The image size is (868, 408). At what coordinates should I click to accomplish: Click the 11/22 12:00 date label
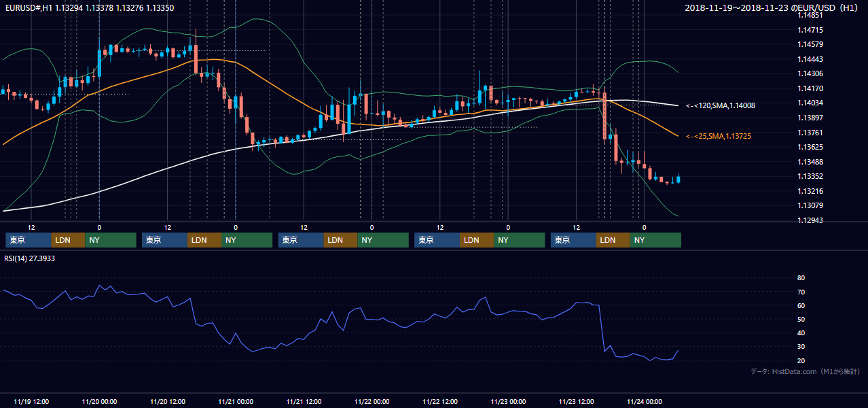click(x=440, y=401)
